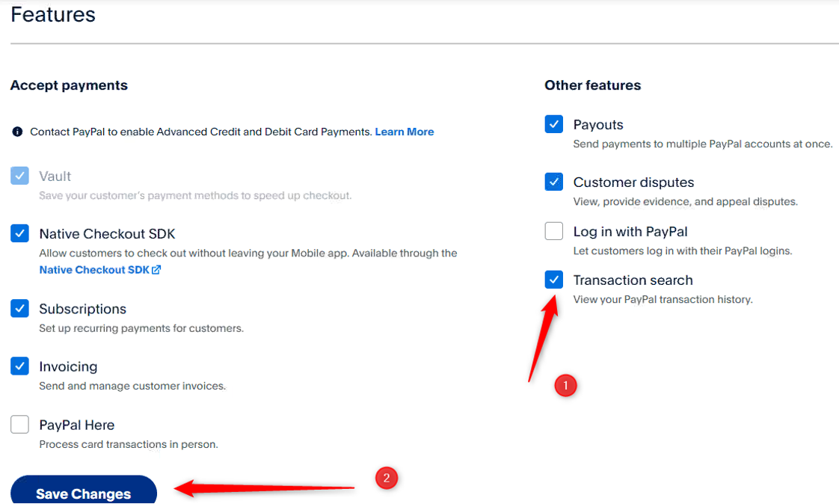Viewport: 839px width, 504px height.
Task: Click the Subscriptions label text
Action: 83,309
